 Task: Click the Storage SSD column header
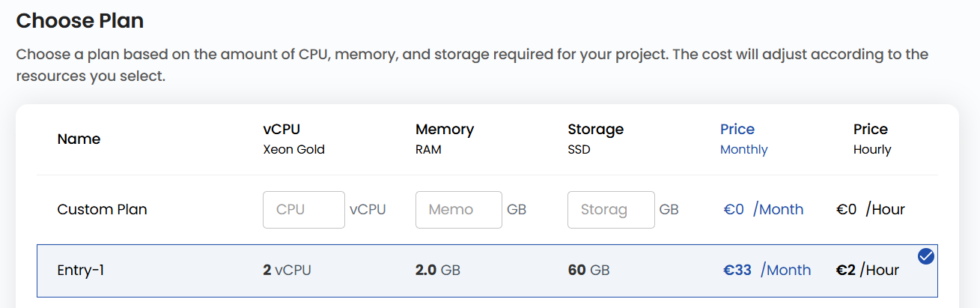point(595,139)
